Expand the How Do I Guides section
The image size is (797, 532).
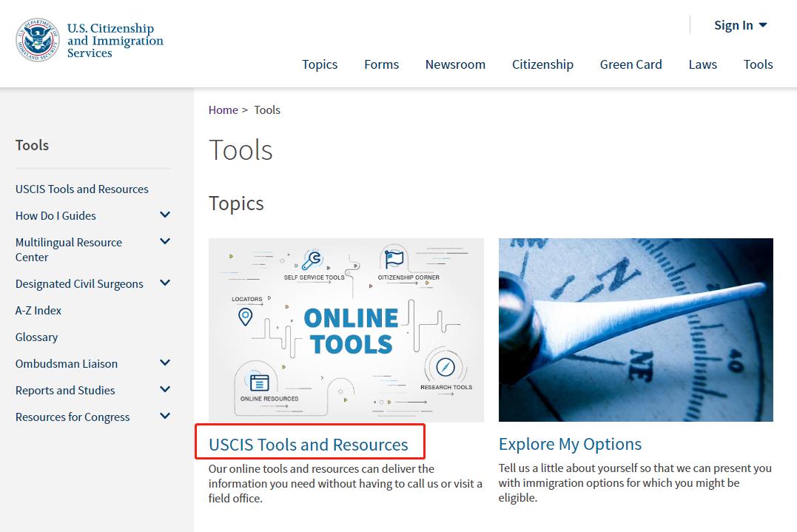[x=165, y=215]
